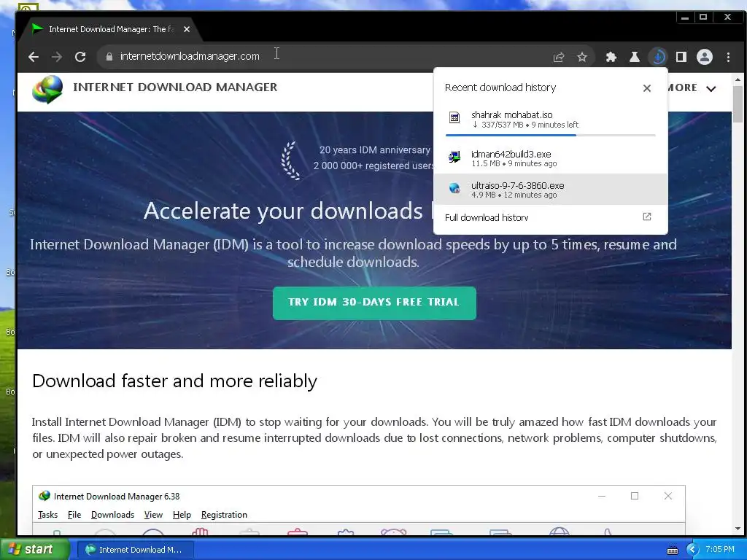Click the shahrak mohabat.iso file icon
The width and height of the screenshot is (747, 560).
[454, 117]
